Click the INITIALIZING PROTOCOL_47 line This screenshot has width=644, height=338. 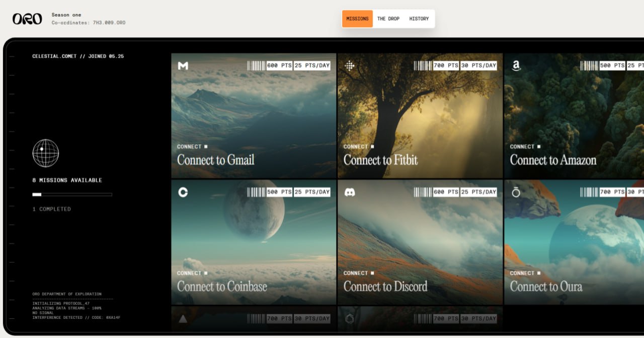click(x=61, y=304)
